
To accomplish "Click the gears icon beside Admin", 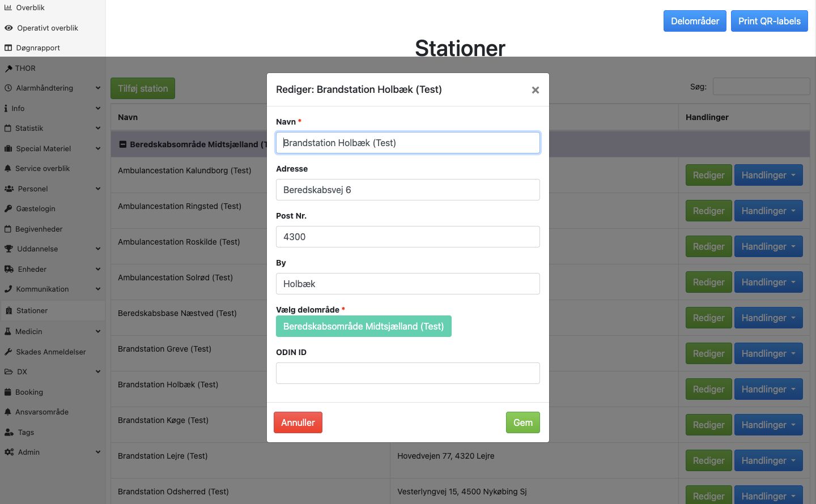I will pos(9,452).
